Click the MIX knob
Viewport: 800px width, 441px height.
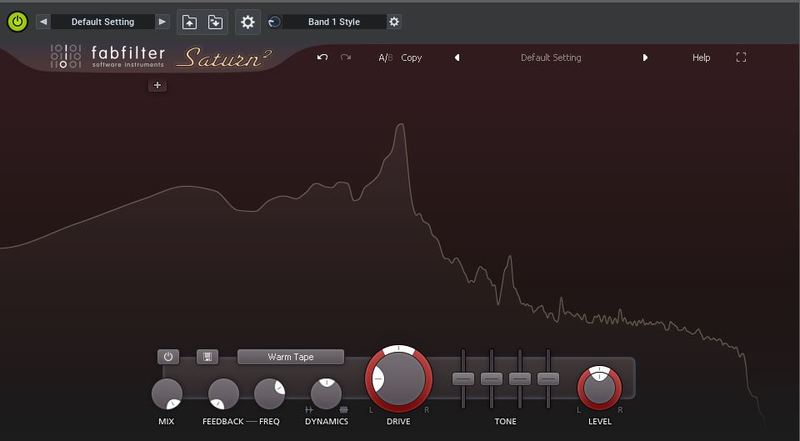click(167, 394)
